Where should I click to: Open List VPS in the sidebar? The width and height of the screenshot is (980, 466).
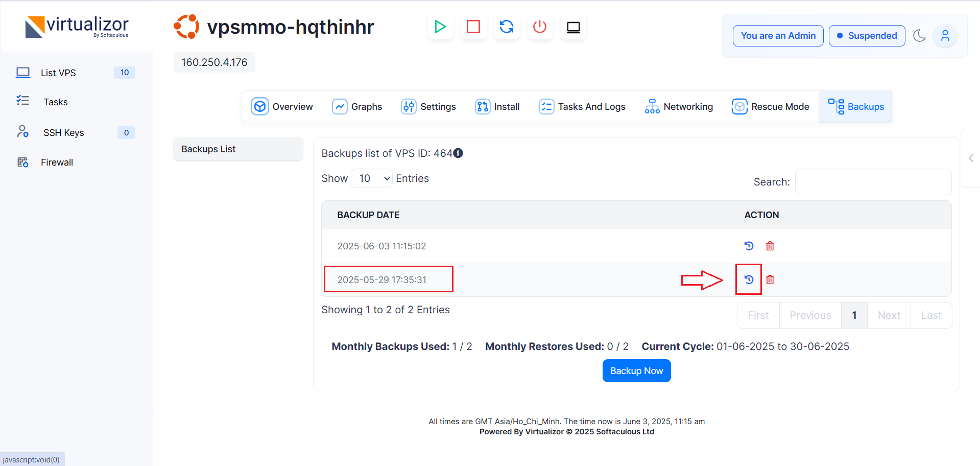click(x=58, y=73)
